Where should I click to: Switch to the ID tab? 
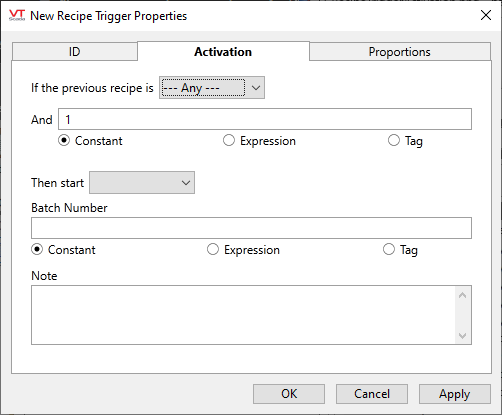(x=75, y=52)
